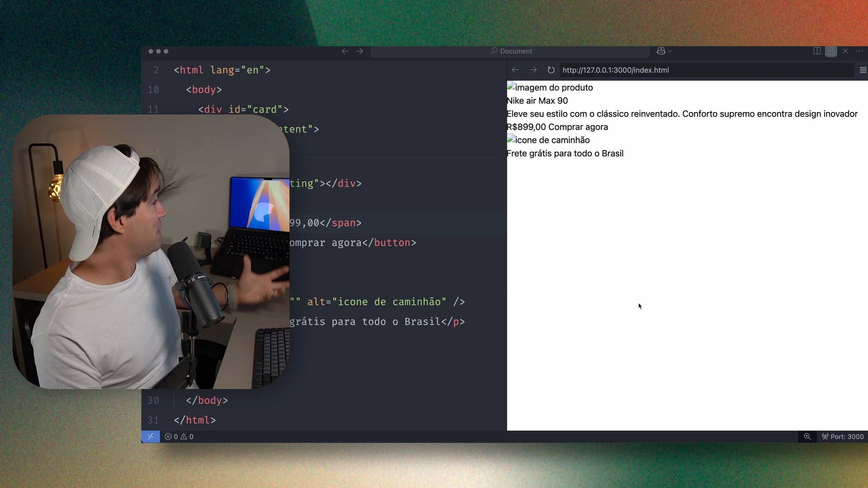The height and width of the screenshot is (488, 868).
Task: Go back in the preview browser
Action: point(515,70)
